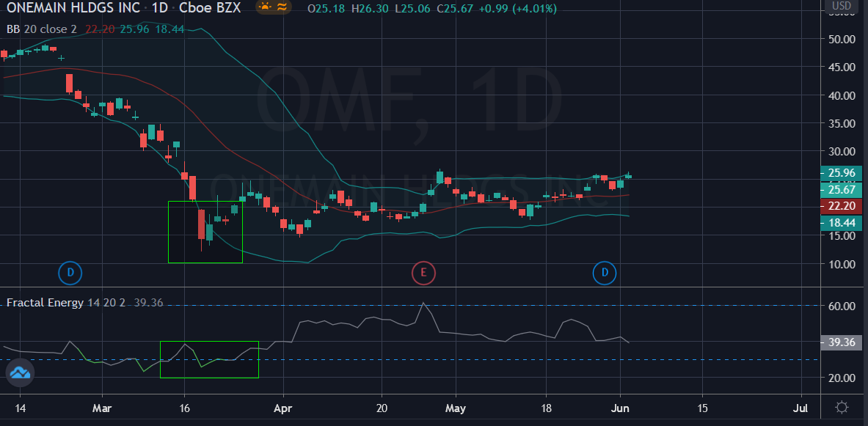Viewport: 868px width, 426px height.
Task: Click the 18.44 lower band price-axis label
Action: [x=841, y=223]
